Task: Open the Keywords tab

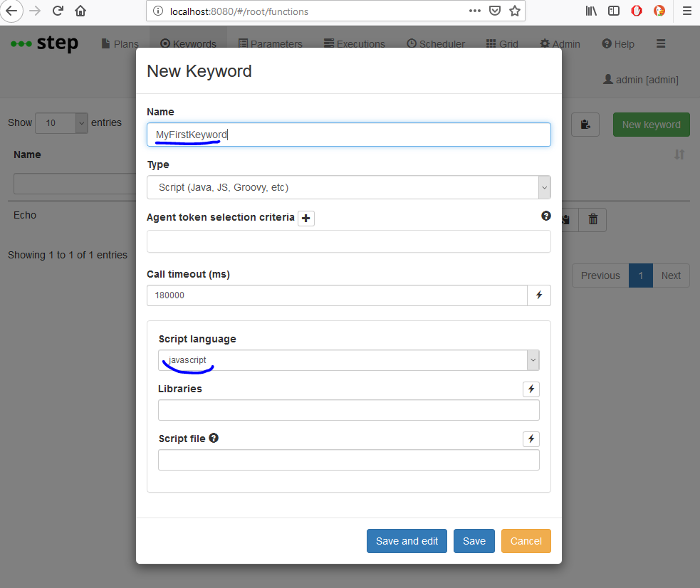Action: pos(188,43)
